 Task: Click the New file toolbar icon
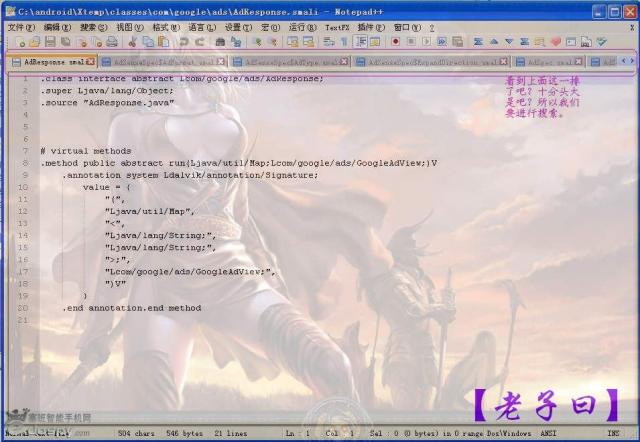point(20,42)
